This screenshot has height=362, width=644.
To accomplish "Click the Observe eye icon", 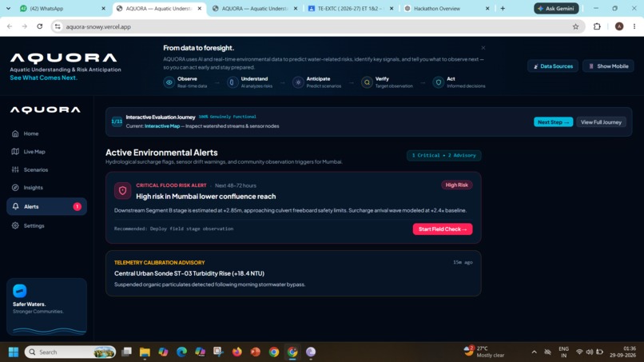I will 169,82.
